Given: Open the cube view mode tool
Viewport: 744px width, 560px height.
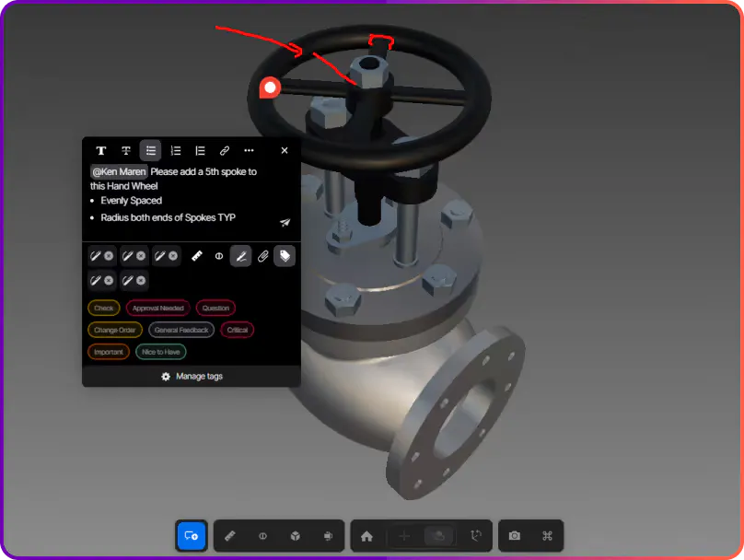Looking at the screenshot, I should click(x=296, y=536).
